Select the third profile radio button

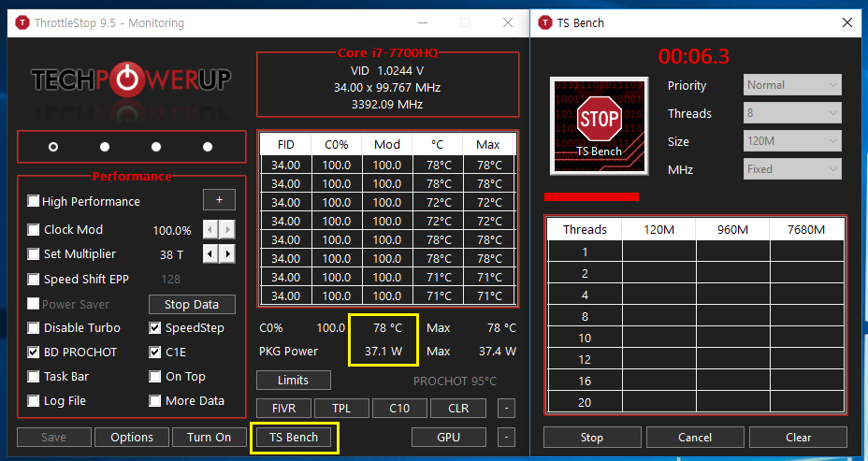tap(156, 147)
